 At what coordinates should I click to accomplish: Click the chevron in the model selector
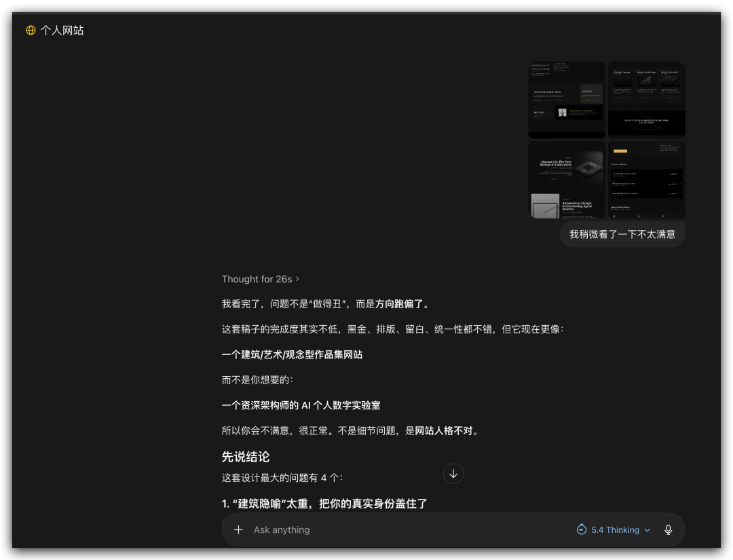[647, 530]
